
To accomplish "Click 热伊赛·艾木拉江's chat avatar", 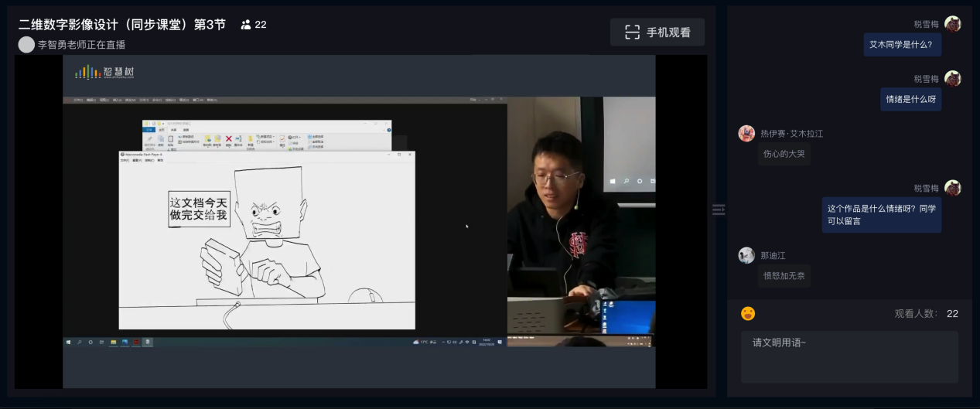I will 746,134.
